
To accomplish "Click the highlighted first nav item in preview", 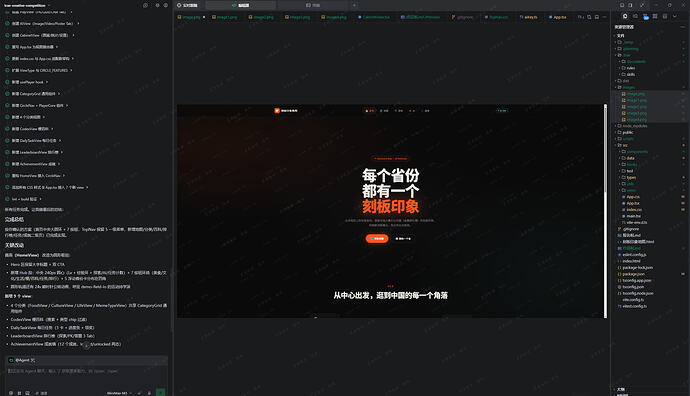I will 370,111.
